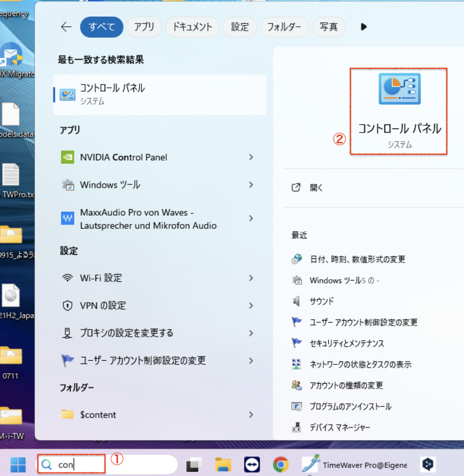Click the コントロール パネル title in best match

pos(112,88)
